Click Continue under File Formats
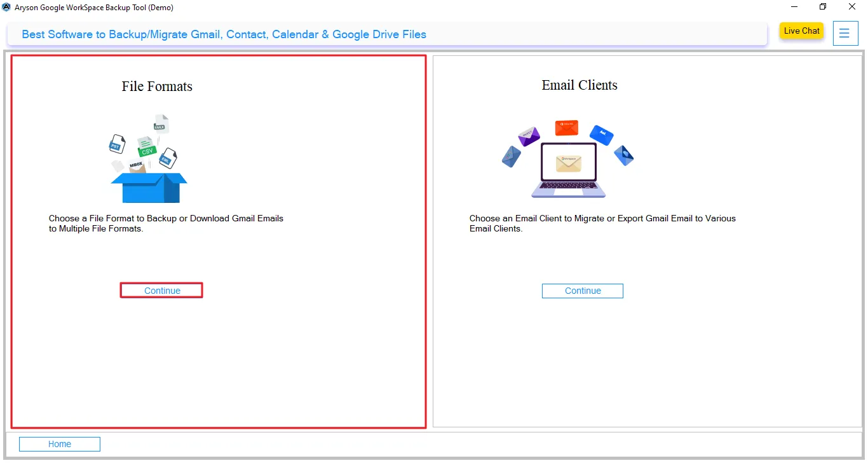The image size is (868, 463). tap(161, 290)
